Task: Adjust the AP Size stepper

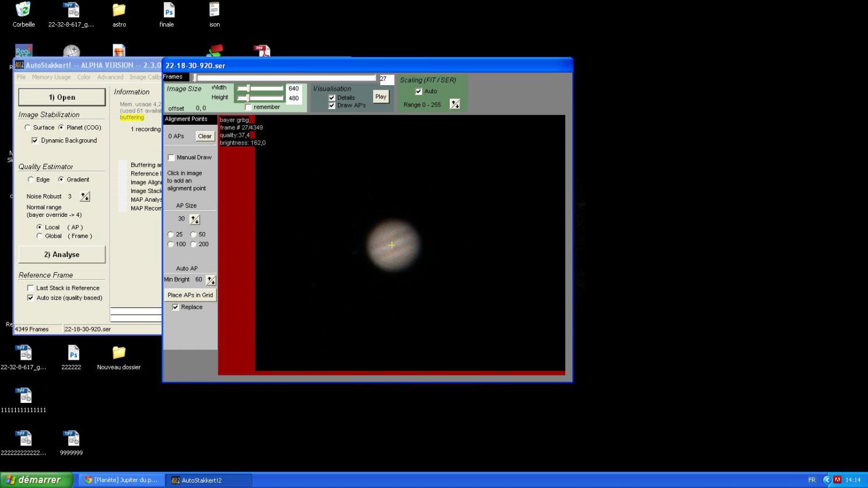Action: [x=195, y=220]
